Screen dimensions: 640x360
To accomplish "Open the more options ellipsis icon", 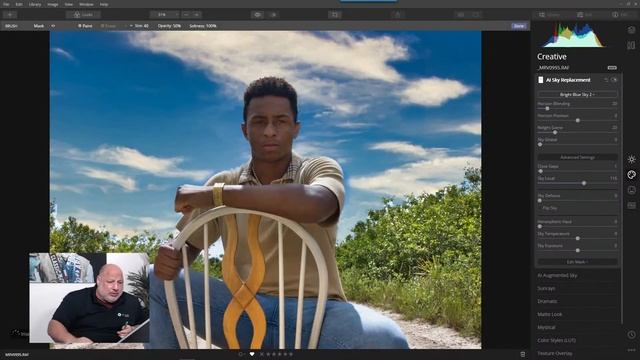I will tap(631, 350).
